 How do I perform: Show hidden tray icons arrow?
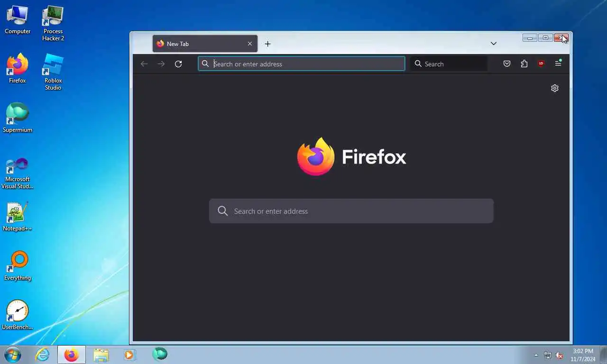[536, 355]
